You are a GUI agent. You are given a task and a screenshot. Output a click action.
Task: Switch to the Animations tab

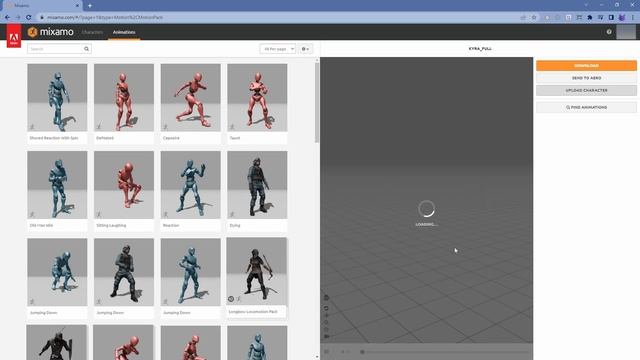124,32
